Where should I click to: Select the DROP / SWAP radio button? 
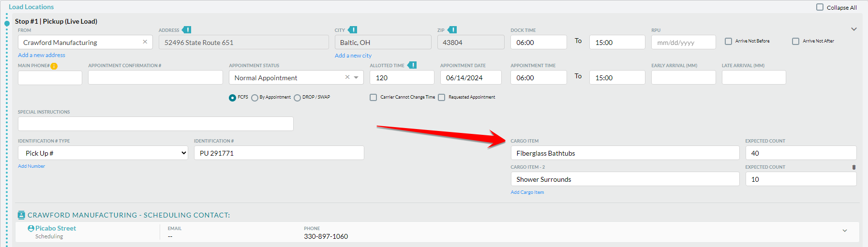coord(297,98)
